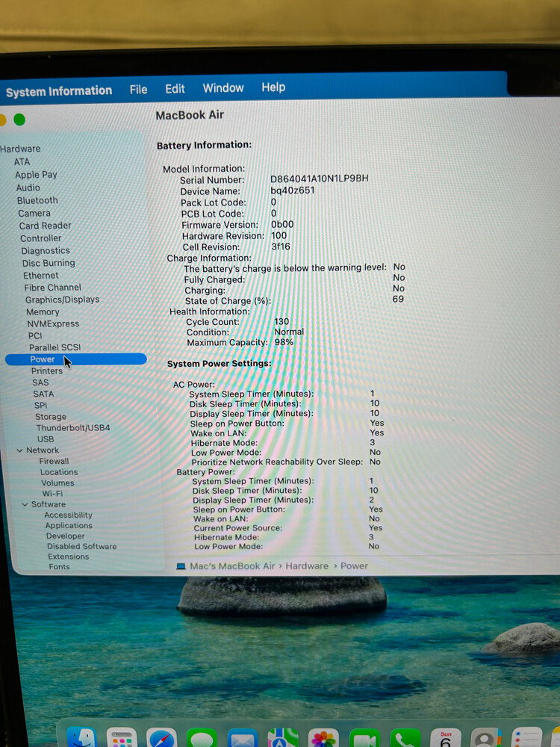The height and width of the screenshot is (747, 560).
Task: Select Wi-Fi under Network
Action: [52, 494]
